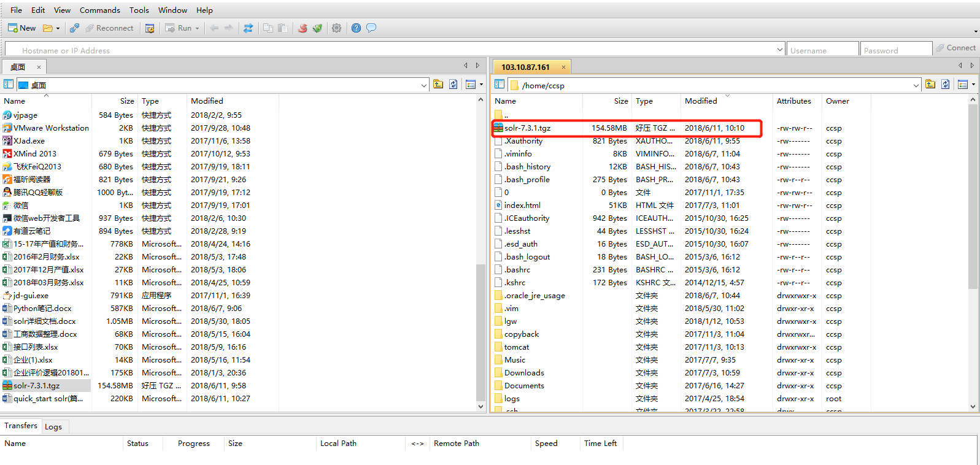Switch to the Logs tab
The height and width of the screenshot is (465, 980).
[53, 426]
